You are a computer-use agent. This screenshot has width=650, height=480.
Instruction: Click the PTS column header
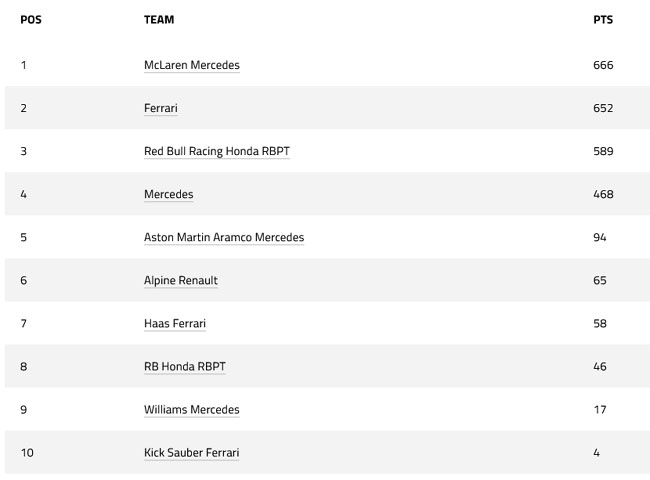coord(603,20)
